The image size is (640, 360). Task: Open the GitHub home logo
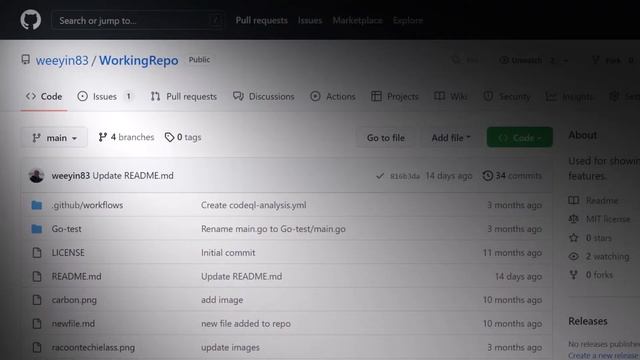tap(31, 20)
